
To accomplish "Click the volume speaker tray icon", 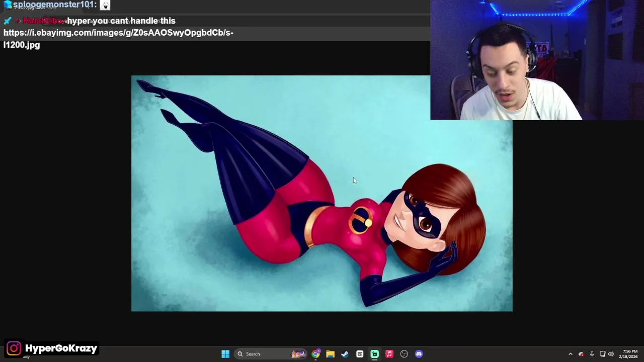I will pos(611,354).
